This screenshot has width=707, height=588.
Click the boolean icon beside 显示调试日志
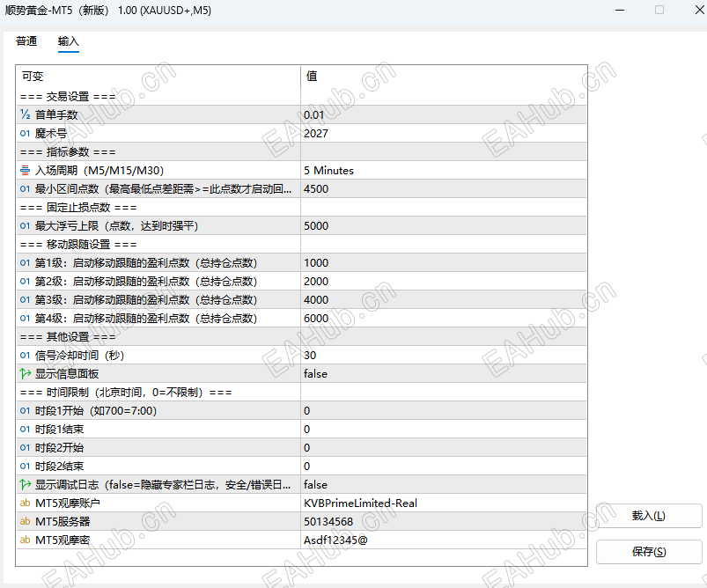[26, 485]
